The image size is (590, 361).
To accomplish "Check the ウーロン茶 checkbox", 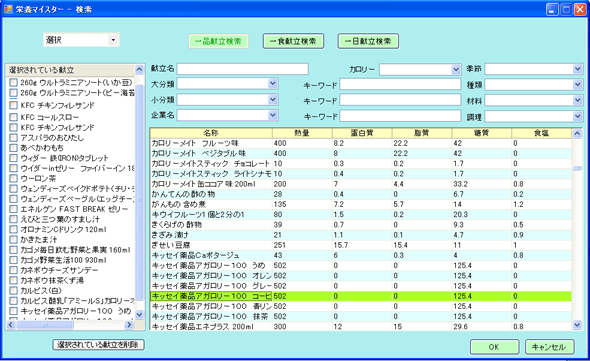I will (14, 178).
